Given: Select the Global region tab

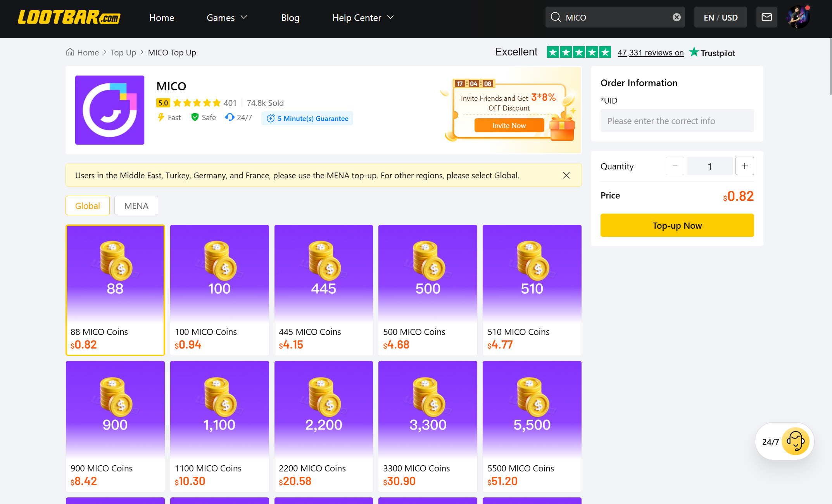Looking at the screenshot, I should pyautogui.click(x=88, y=205).
